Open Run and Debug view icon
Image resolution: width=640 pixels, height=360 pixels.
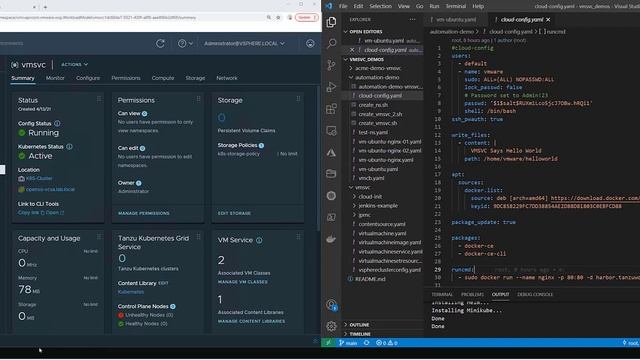click(x=331, y=87)
